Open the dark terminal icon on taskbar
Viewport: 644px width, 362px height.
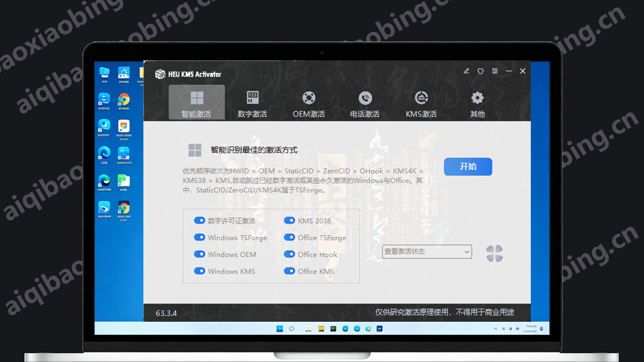[333, 329]
